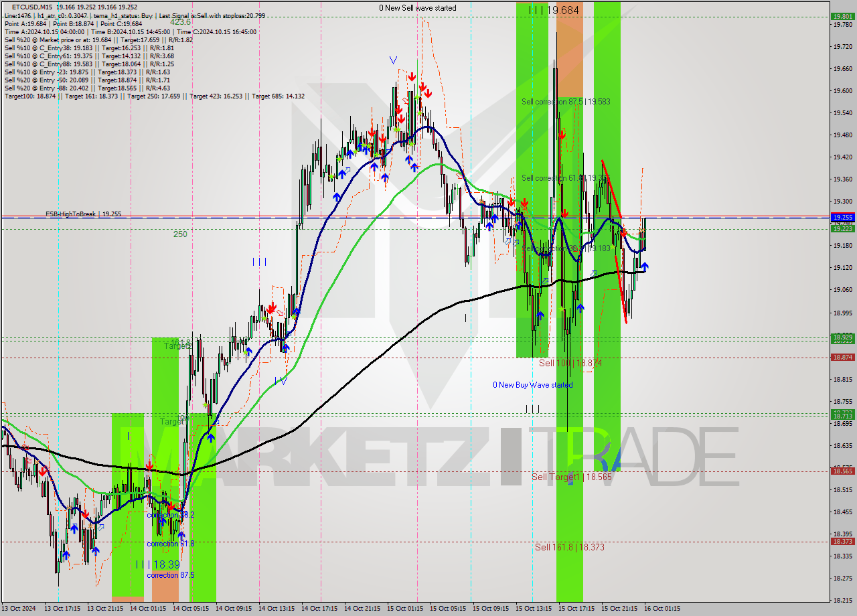Click the green '250' level label
The image size is (857, 616).
pyautogui.click(x=180, y=234)
